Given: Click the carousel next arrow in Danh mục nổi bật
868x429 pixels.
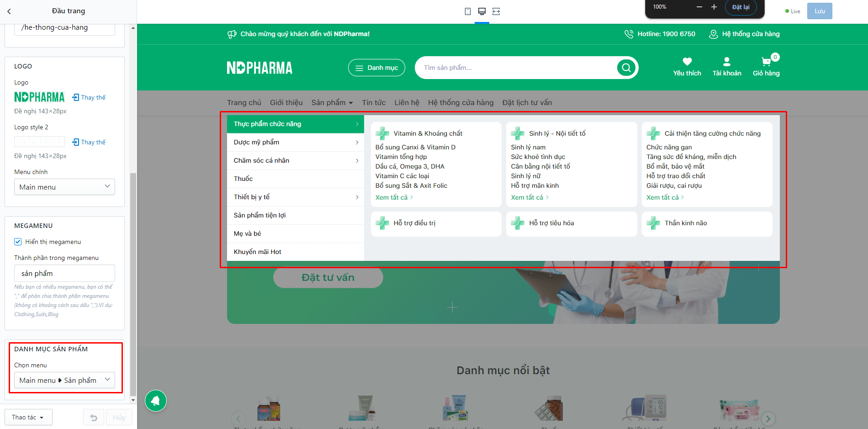Looking at the screenshot, I should (768, 418).
